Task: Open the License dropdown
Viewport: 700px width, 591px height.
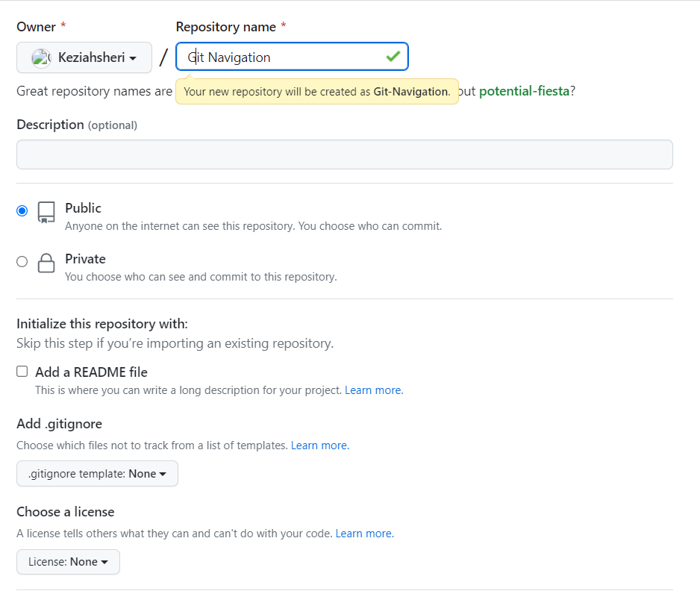Action: tap(67, 562)
